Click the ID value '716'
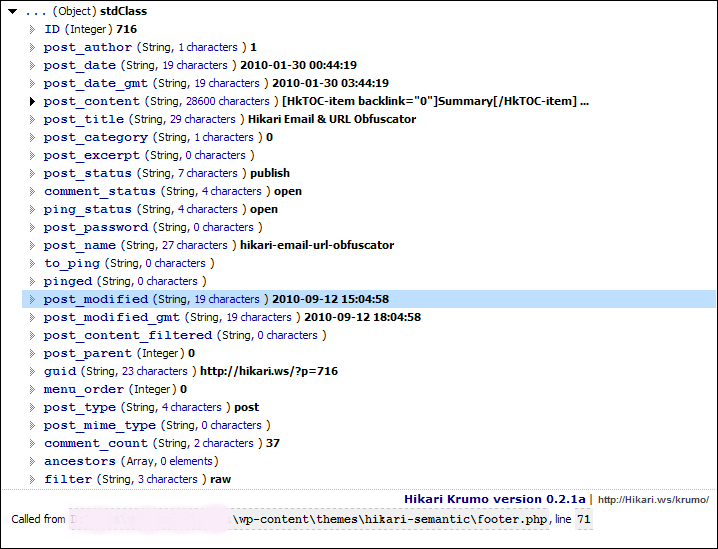The image size is (718, 549). pyautogui.click(x=126, y=29)
